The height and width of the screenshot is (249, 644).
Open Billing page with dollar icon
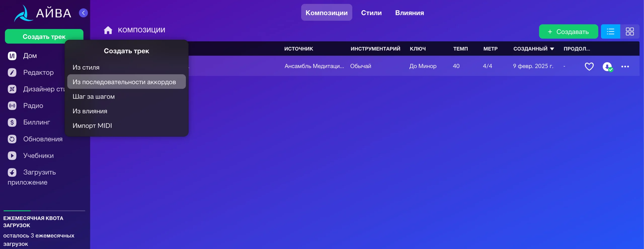(x=12, y=122)
